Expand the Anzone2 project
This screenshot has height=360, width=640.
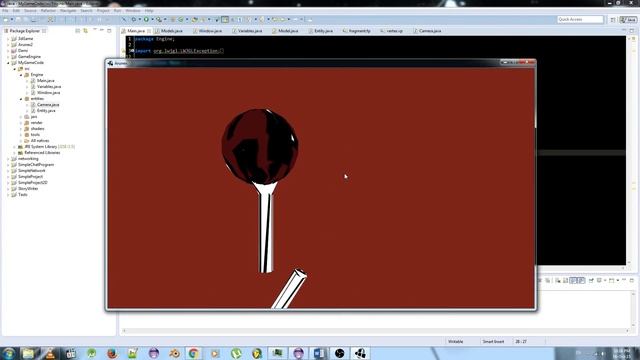pyautogui.click(x=8, y=45)
